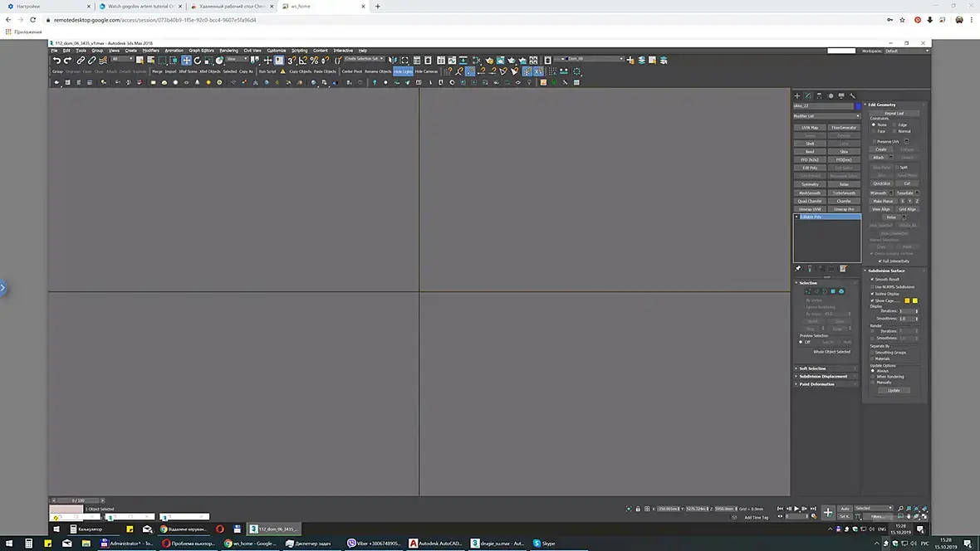This screenshot has height=551, width=980.
Task: Open the Rendering menu
Action: (x=228, y=51)
